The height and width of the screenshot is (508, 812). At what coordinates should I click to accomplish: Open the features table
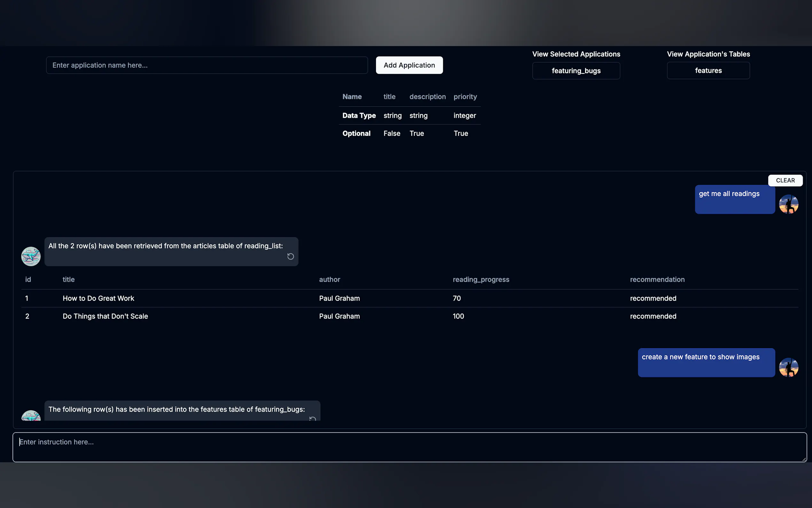point(708,71)
